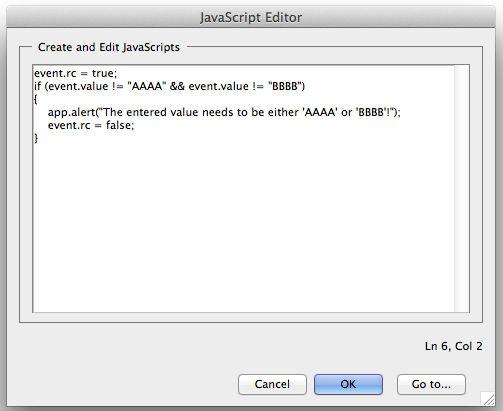The image size is (503, 411).
Task: Click the opening curly brace line
Action: pyautogui.click(x=35, y=99)
